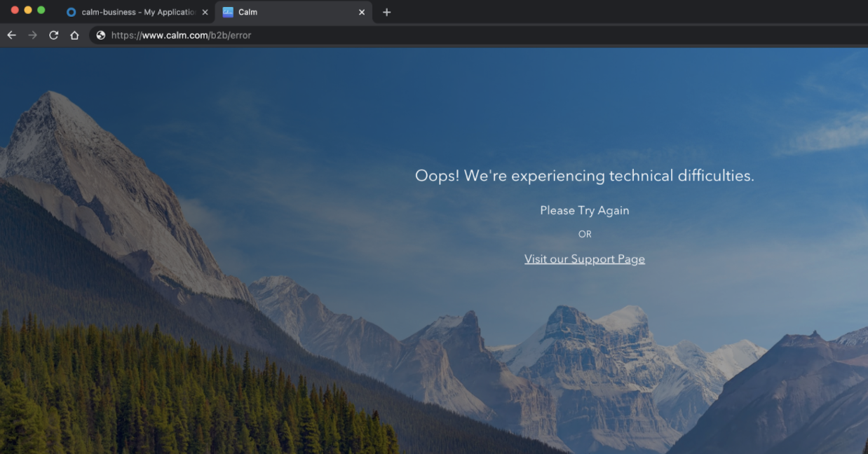The width and height of the screenshot is (868, 454).
Task: Minimize the window with the yellow button
Action: (x=28, y=10)
